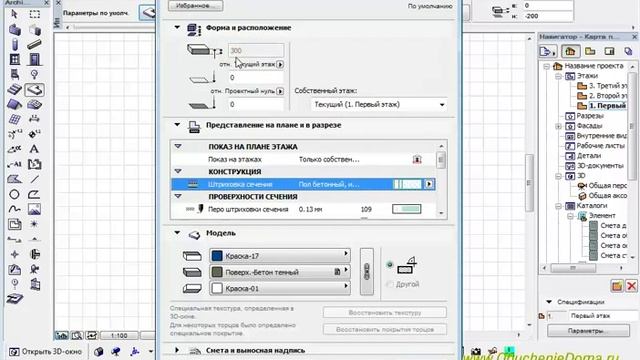This screenshot has width=640, height=360.
Task: Select the Показ на этажах row
Action: coord(303,159)
